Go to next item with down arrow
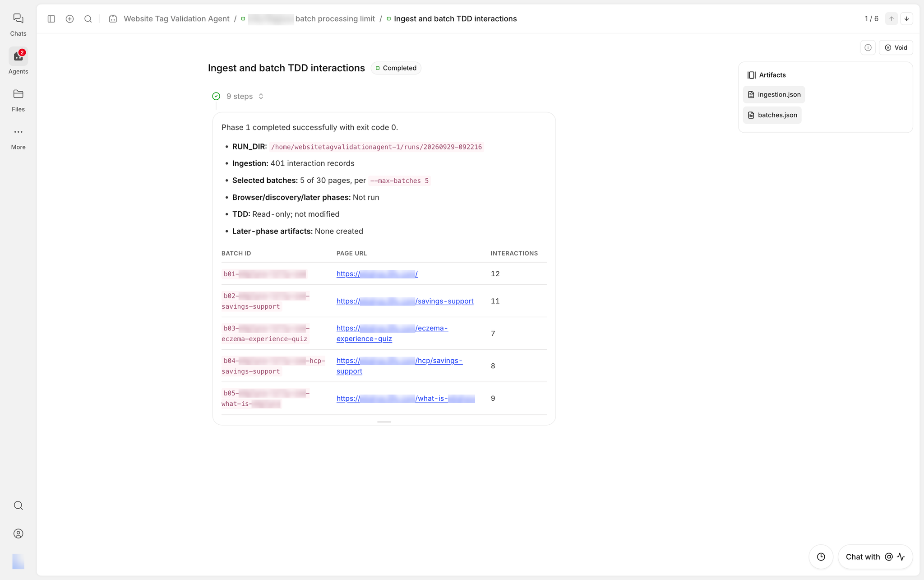The width and height of the screenshot is (924, 580). click(907, 19)
